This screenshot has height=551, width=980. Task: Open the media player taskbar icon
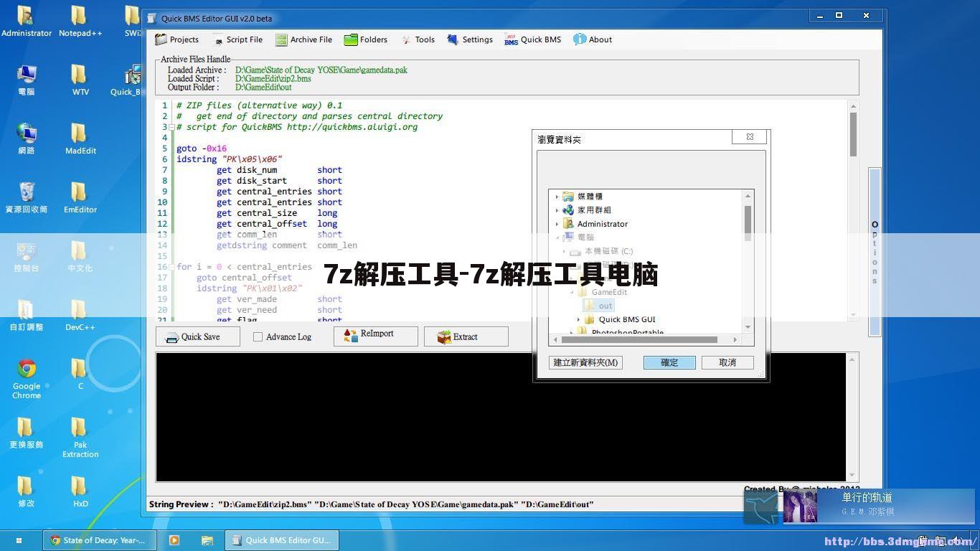click(x=174, y=540)
